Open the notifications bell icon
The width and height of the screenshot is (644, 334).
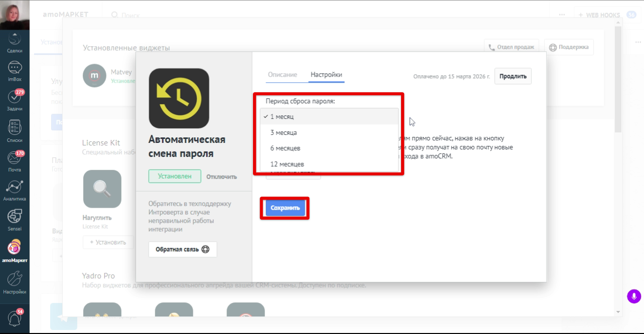click(x=16, y=317)
